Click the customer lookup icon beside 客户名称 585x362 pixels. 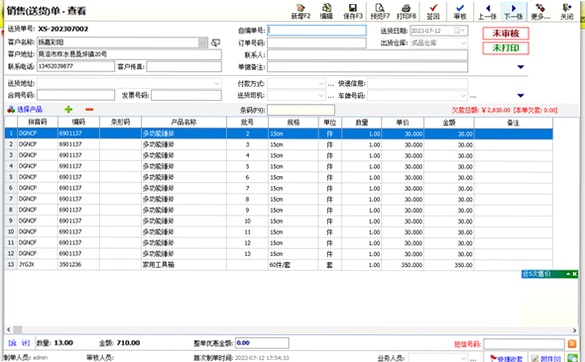tap(215, 43)
